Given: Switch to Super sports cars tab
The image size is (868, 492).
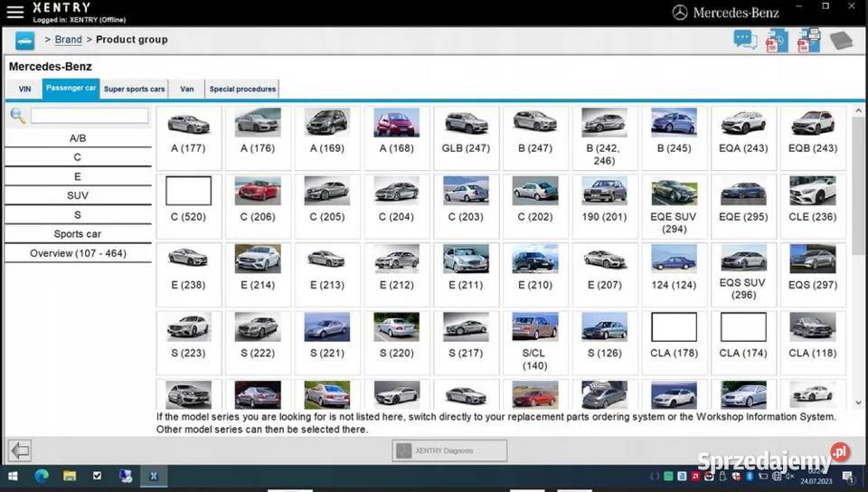Looking at the screenshot, I should [135, 89].
